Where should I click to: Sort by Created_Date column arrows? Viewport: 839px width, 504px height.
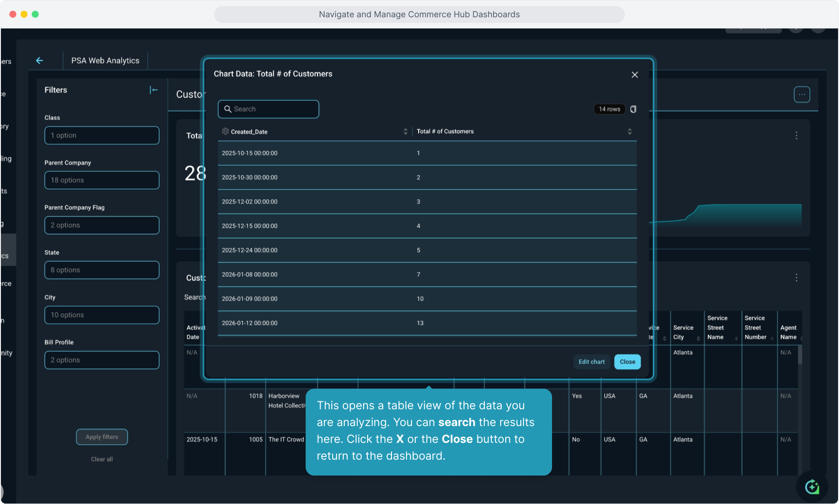406,132
